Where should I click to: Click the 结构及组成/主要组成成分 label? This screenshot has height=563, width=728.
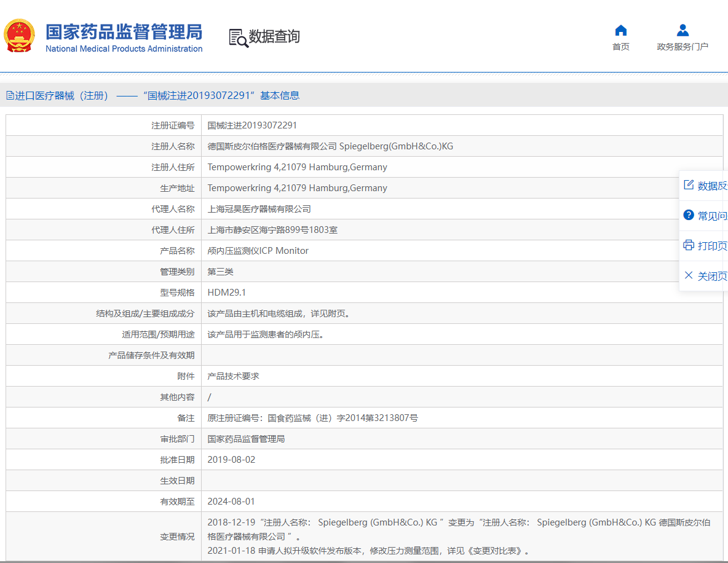(x=145, y=313)
